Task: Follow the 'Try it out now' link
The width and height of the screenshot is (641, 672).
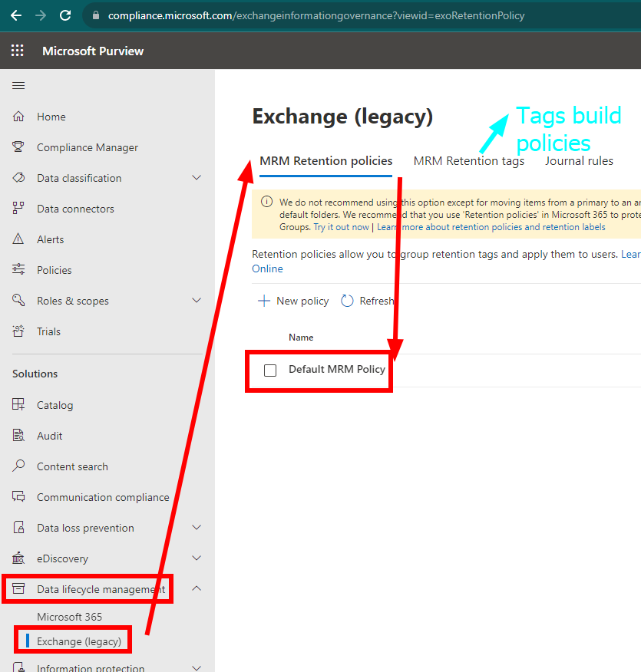Action: coord(342,227)
